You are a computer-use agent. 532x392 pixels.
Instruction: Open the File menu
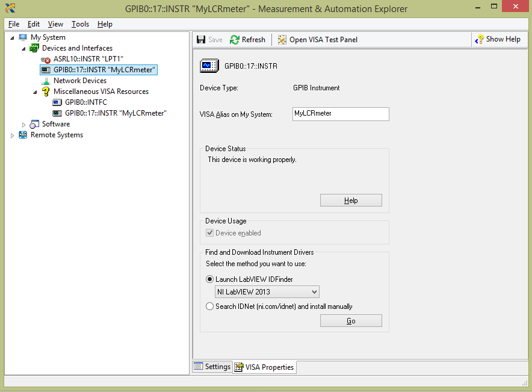(x=14, y=24)
